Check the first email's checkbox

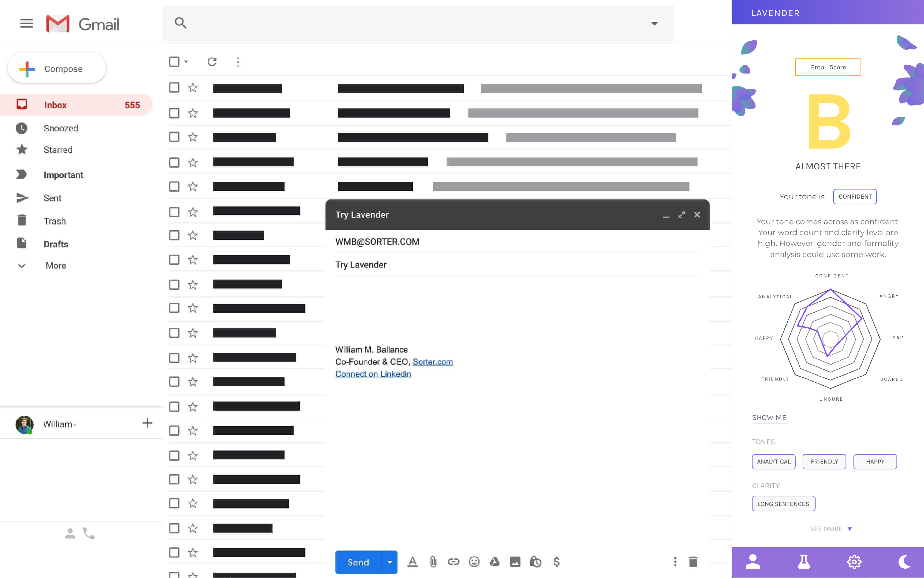point(174,88)
